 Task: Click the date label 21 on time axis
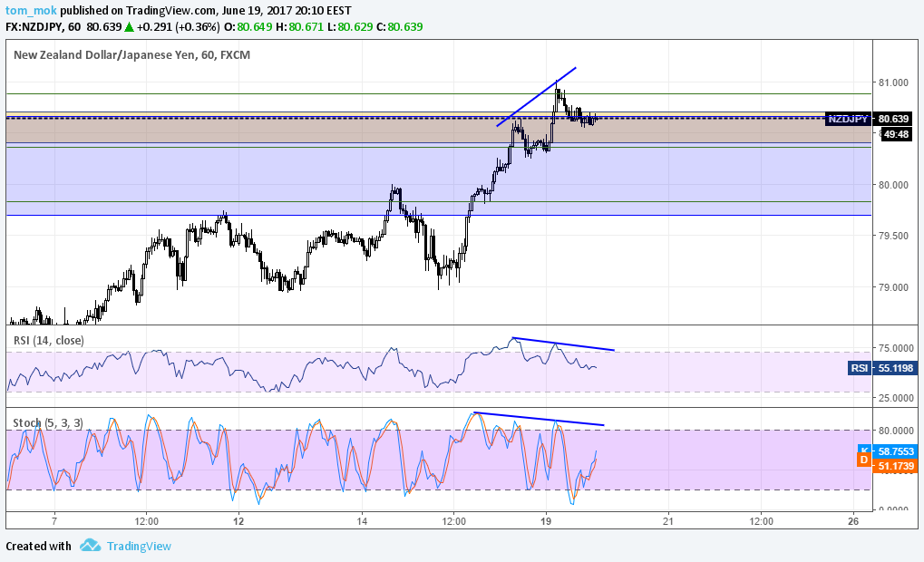pos(668,521)
